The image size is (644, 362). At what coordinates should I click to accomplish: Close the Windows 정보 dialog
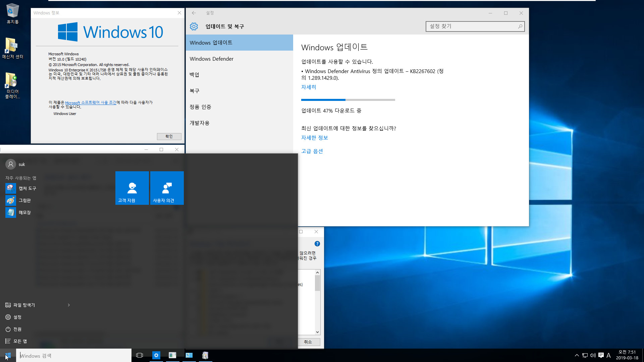[x=179, y=13]
